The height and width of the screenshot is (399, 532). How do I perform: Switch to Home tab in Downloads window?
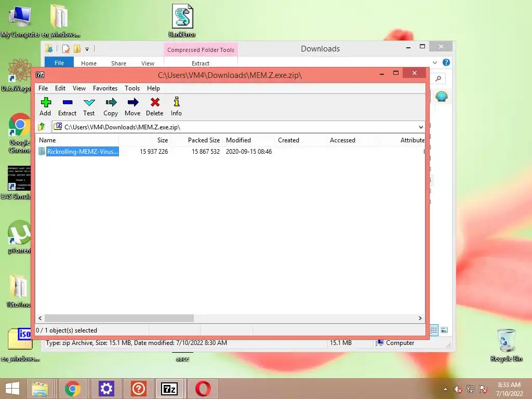point(88,63)
